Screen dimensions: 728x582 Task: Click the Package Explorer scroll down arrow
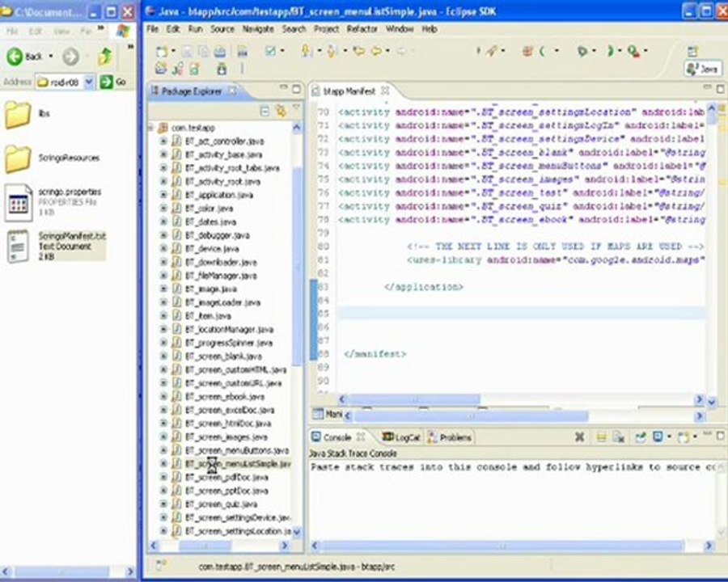297,532
